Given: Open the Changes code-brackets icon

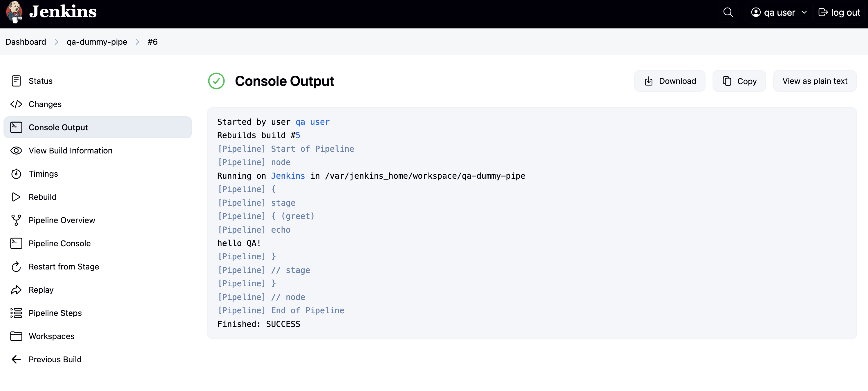Looking at the screenshot, I should coord(16,104).
